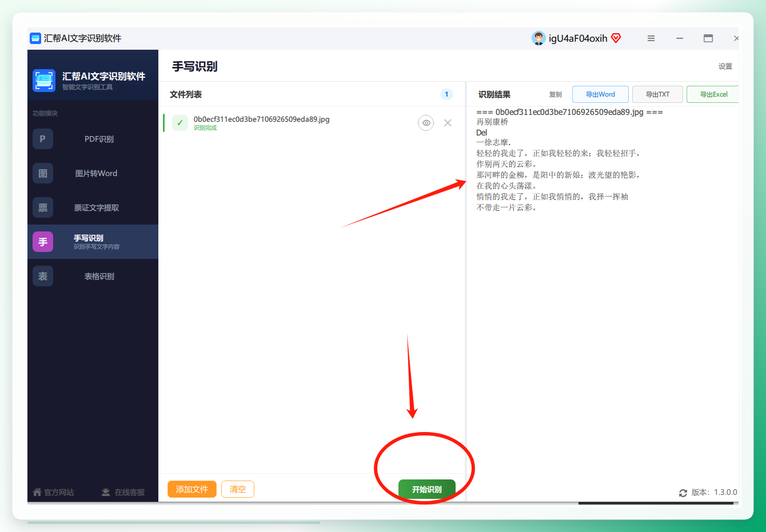Viewport: 766px width, 532px height.
Task: Maximize the application window
Action: coord(708,38)
